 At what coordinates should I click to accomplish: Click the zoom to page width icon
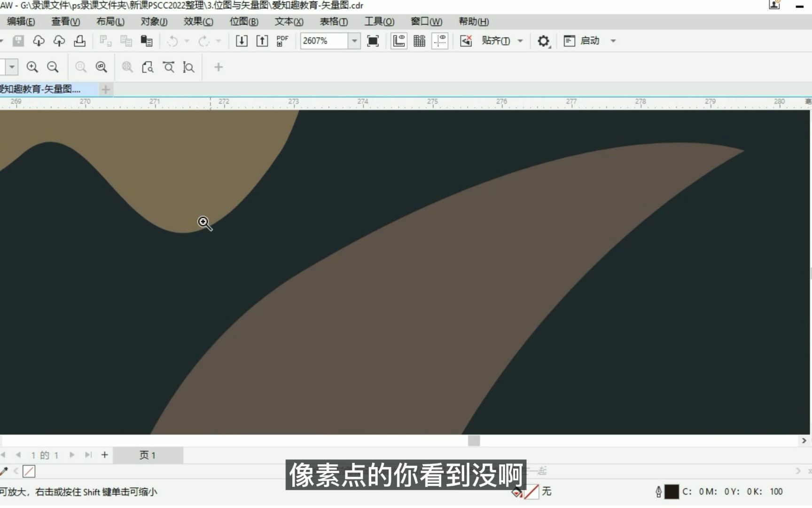[x=168, y=67]
